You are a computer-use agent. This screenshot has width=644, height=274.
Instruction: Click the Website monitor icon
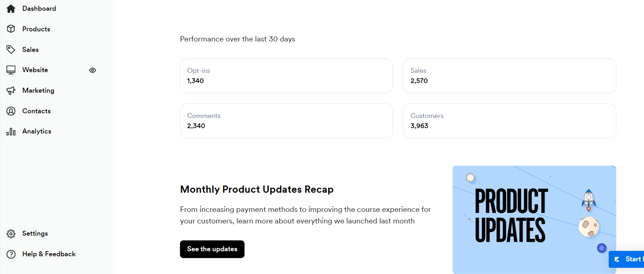[x=11, y=70]
